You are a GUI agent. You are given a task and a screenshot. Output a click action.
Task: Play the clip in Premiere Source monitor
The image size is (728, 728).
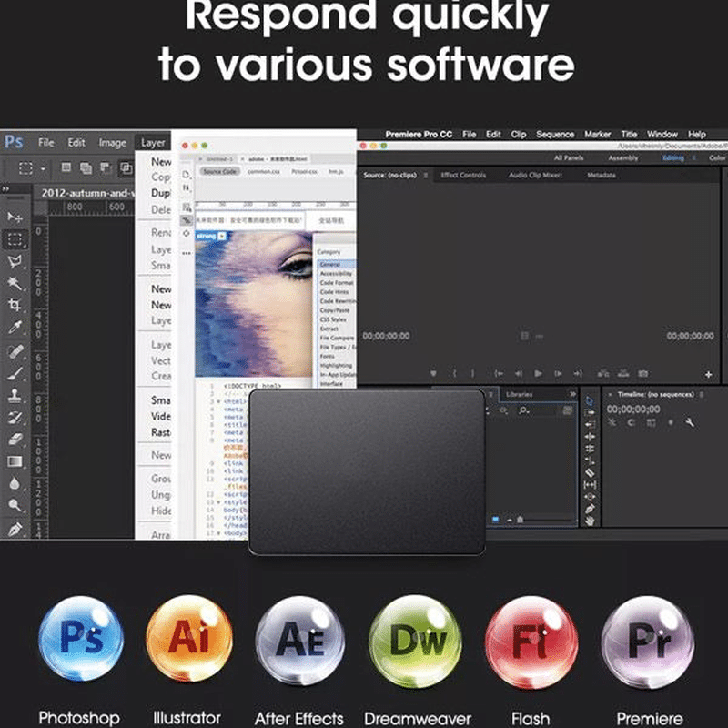click(x=538, y=373)
